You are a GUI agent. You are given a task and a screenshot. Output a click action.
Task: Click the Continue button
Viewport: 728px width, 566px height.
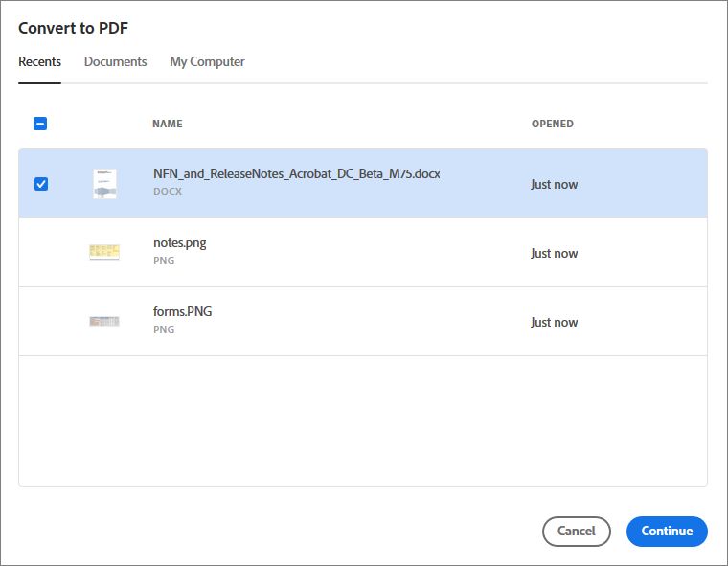[667, 532]
